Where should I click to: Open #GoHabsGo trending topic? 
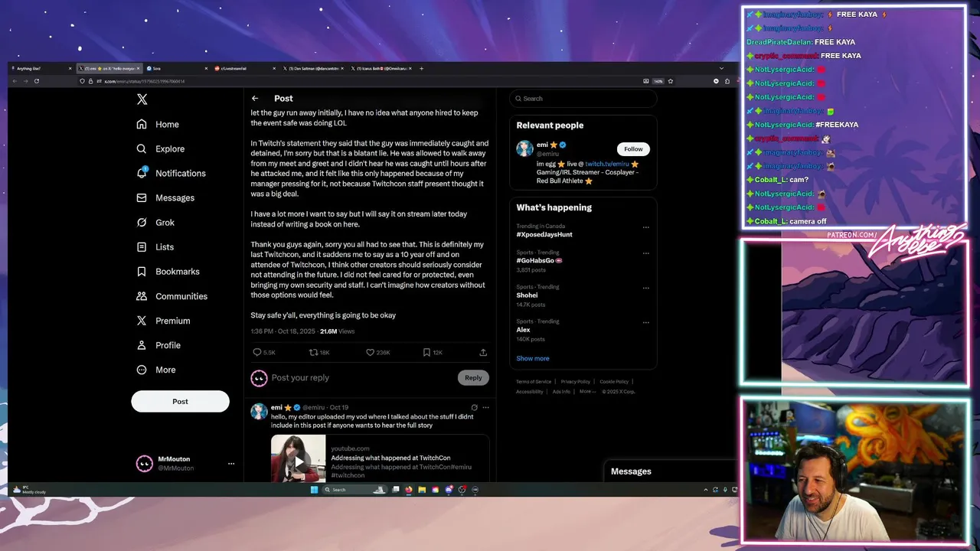click(539, 260)
